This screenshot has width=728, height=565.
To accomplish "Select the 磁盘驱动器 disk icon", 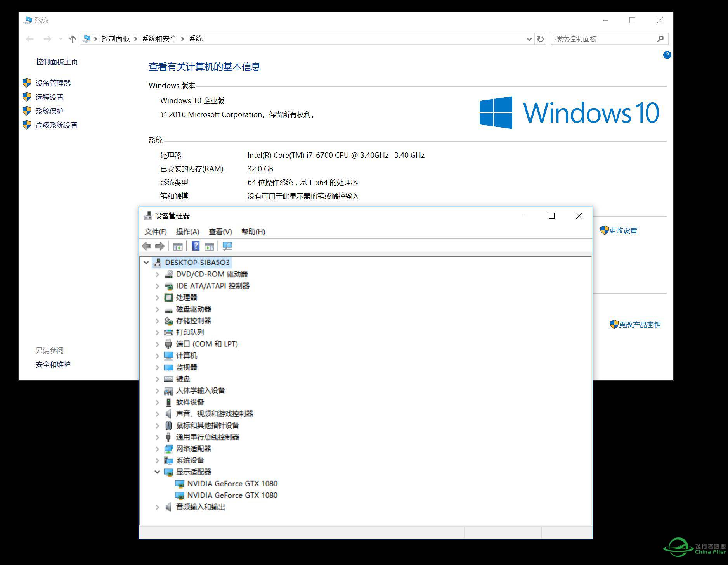I will 168,310.
